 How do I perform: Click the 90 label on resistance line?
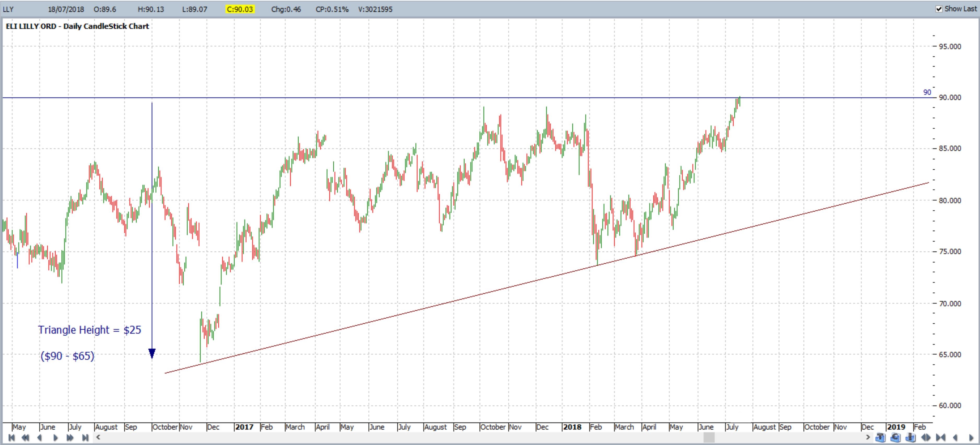coord(927,92)
